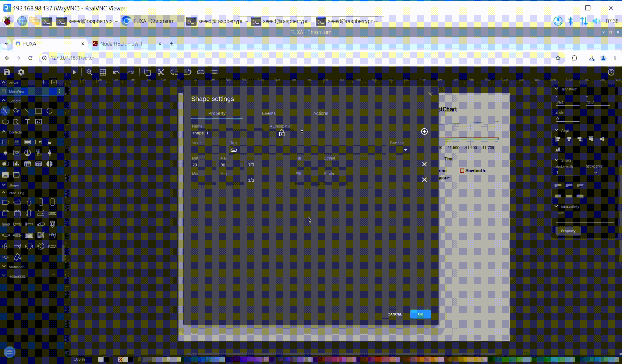Click the undo arrow in the toolbar
Viewport: 622px width, 364px height.
tap(116, 72)
